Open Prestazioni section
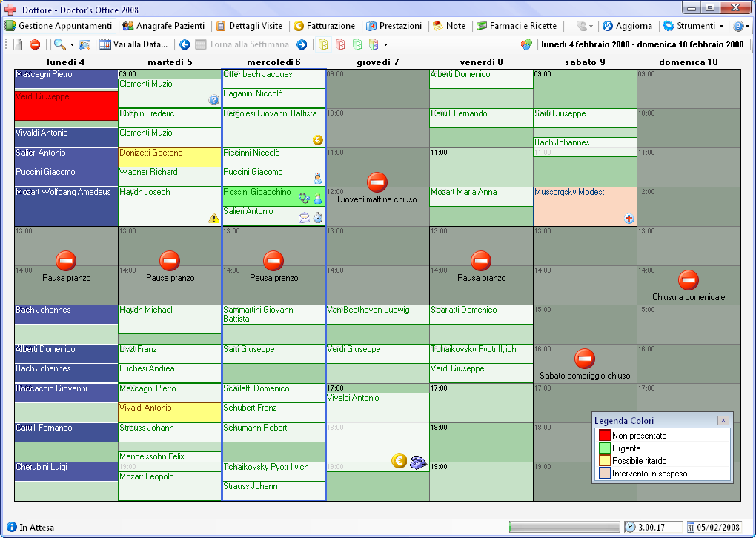This screenshot has width=756, height=538. [394, 26]
